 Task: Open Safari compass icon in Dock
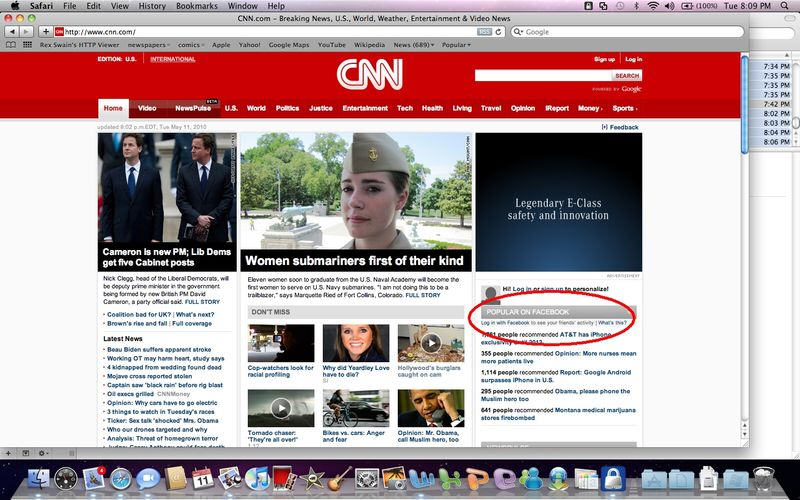tap(121, 479)
